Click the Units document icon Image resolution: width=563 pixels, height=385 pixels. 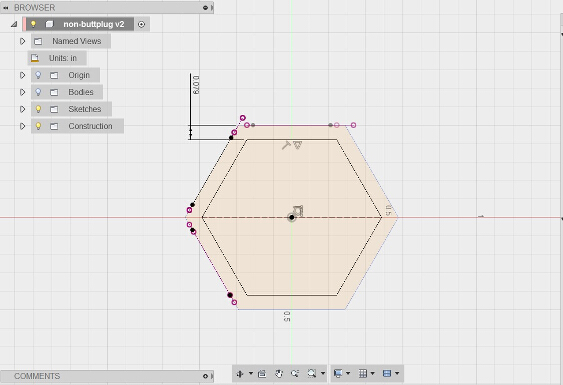point(35,58)
